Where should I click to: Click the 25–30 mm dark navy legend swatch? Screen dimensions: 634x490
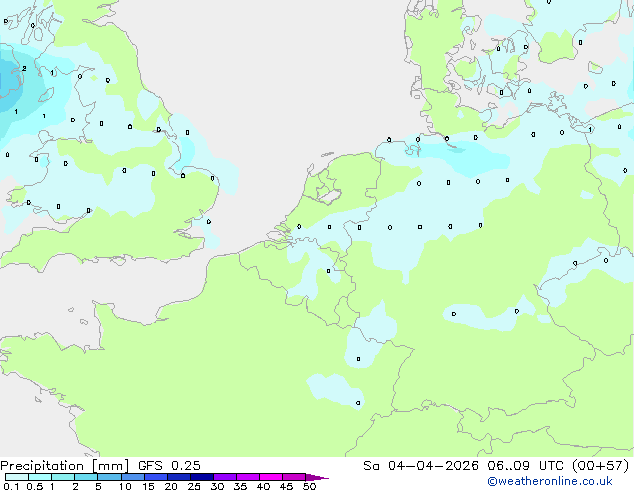[x=201, y=477]
